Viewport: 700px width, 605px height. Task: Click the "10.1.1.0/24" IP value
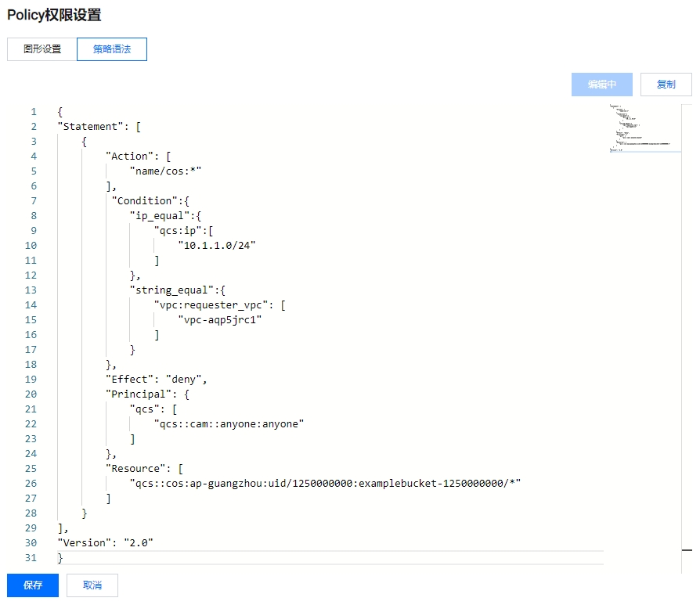click(x=217, y=246)
